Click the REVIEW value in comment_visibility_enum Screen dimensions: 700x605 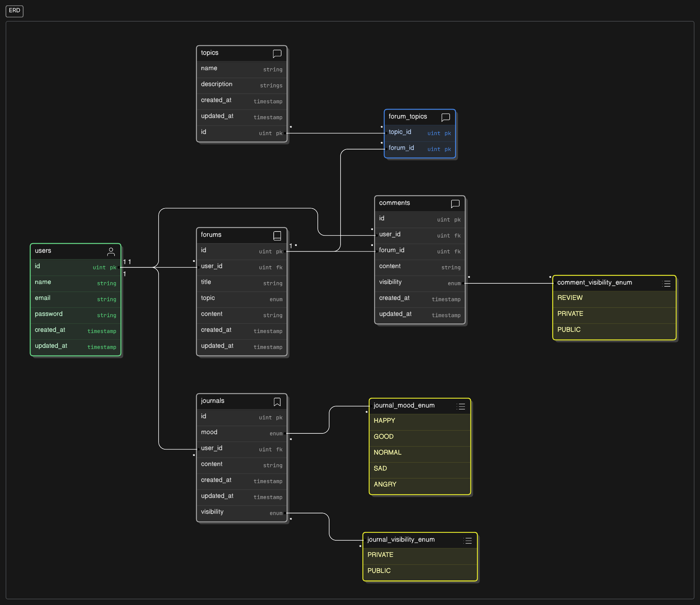point(614,298)
